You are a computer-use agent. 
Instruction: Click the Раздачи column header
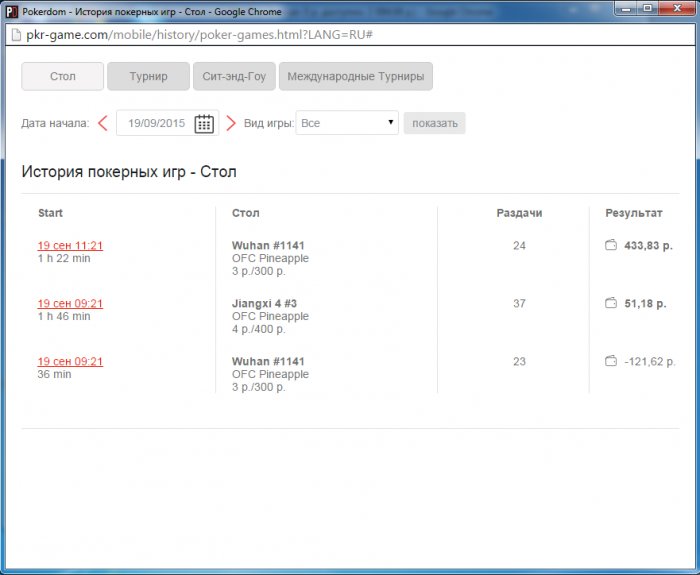[519, 213]
